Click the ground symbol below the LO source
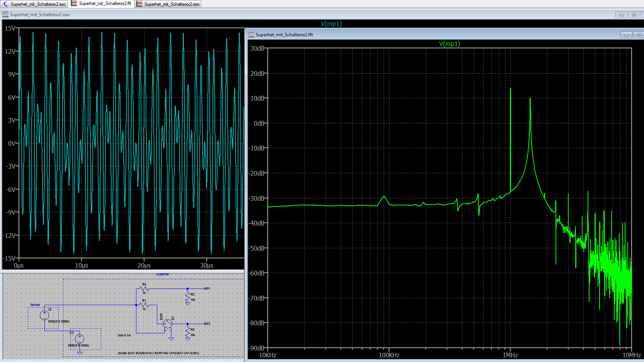Screen dimensions: 644x362 click(x=80, y=353)
